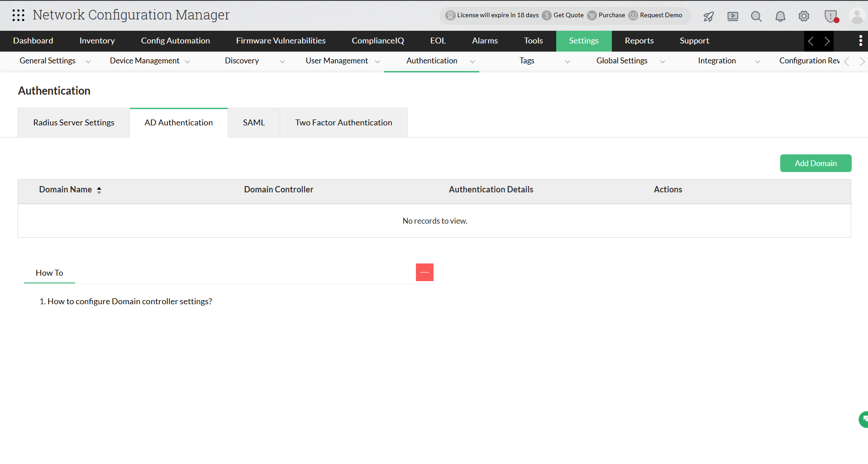868x464 pixels.
Task: Switch to Radius Server Settings tab
Action: pyautogui.click(x=74, y=123)
